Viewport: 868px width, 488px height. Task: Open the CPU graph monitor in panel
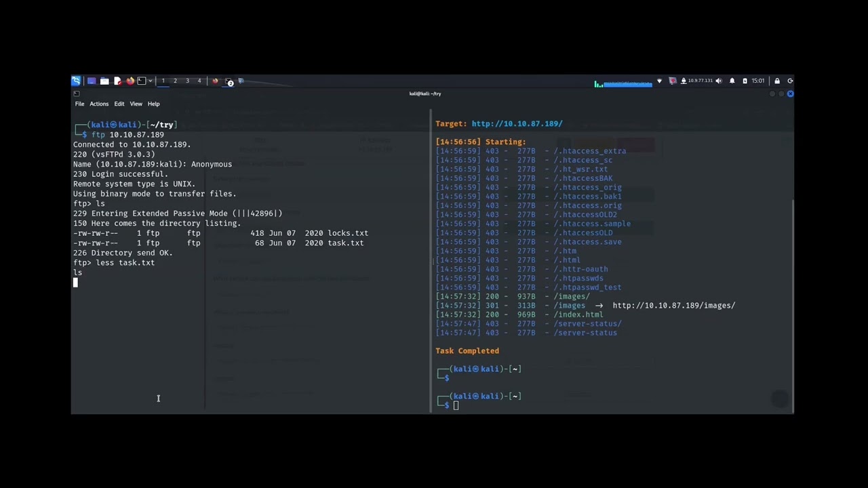pyautogui.click(x=623, y=83)
